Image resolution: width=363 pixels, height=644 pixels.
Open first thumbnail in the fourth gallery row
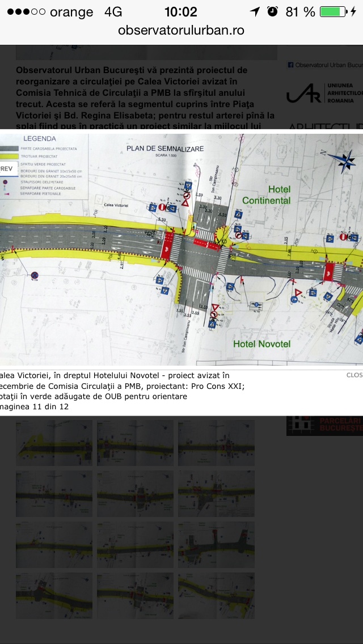click(x=54, y=596)
